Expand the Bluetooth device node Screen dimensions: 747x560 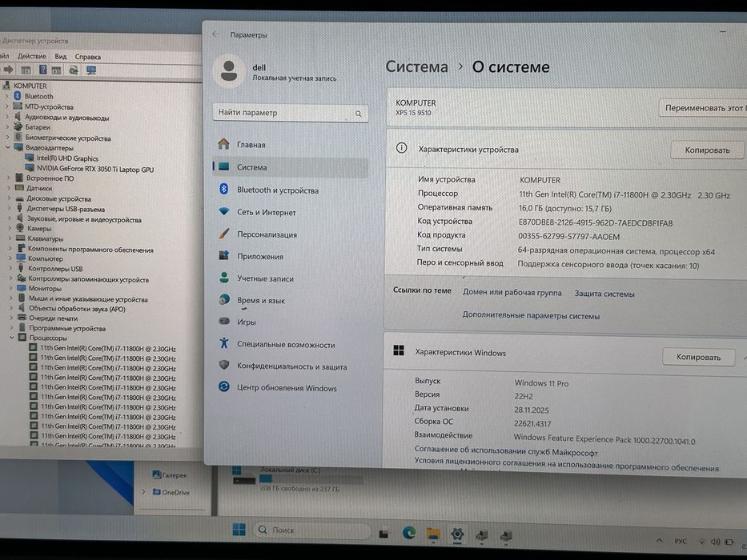(x=6, y=96)
